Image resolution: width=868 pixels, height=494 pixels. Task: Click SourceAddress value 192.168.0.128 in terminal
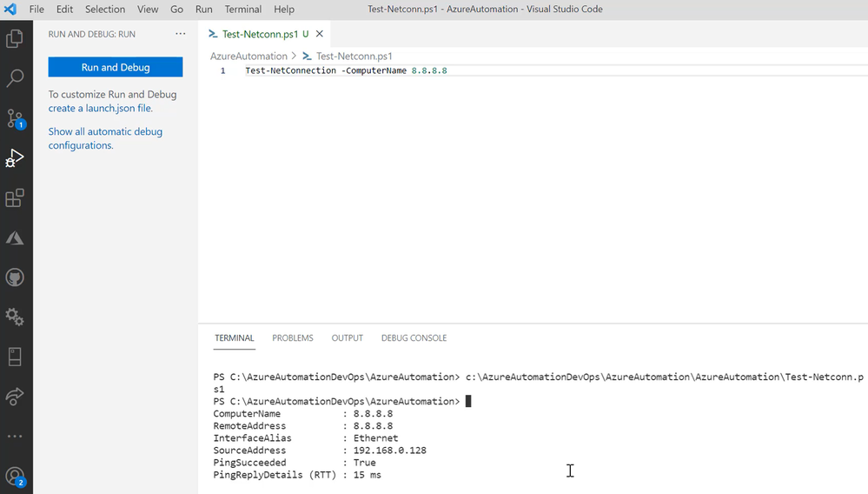click(390, 451)
